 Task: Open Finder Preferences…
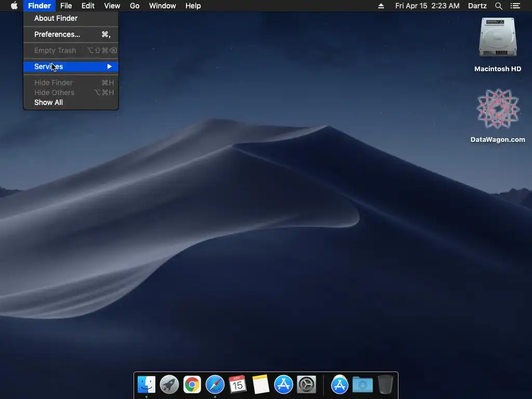pos(71,34)
